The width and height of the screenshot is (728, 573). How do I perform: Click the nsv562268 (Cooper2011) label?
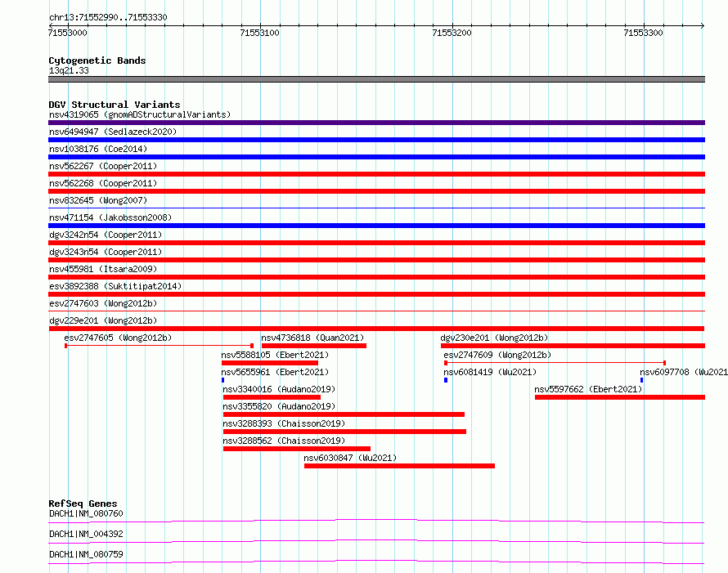pos(103,183)
